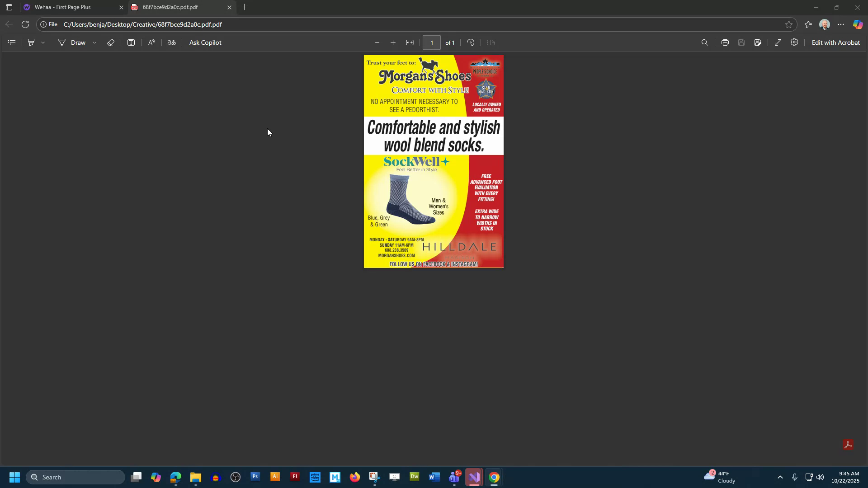Open the system volume control
The height and width of the screenshot is (488, 868).
(x=821, y=477)
